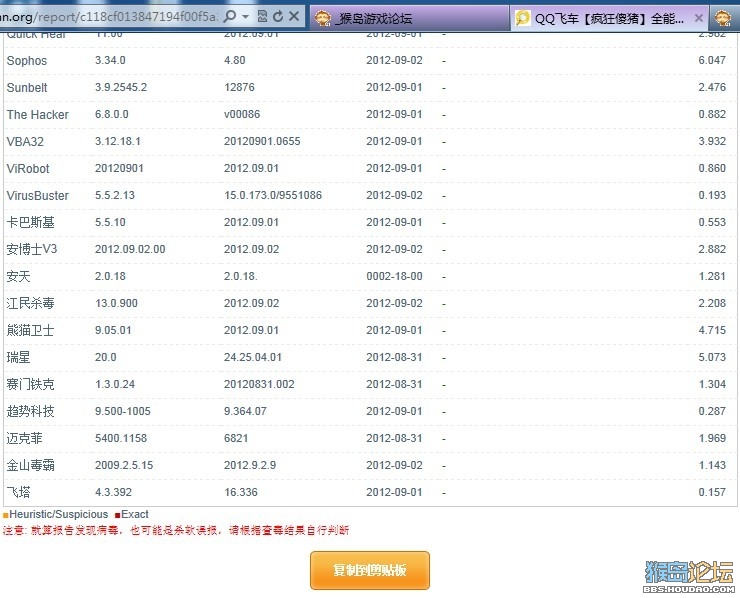Click the 熊猫卫士 scanner name
This screenshot has height=598, width=740.
tap(31, 330)
